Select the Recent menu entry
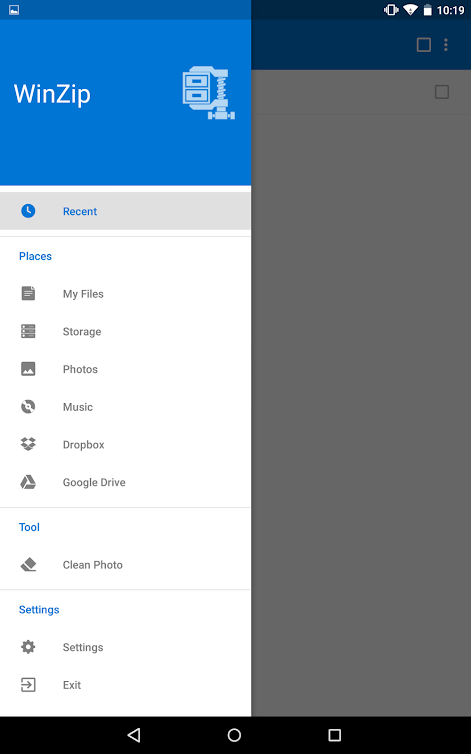Viewport: 471px width, 754px height. (125, 211)
